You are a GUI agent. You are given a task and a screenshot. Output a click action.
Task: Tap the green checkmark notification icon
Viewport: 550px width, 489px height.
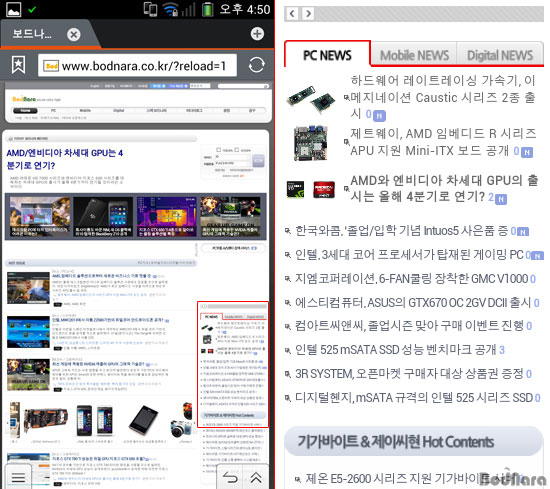pos(32,9)
